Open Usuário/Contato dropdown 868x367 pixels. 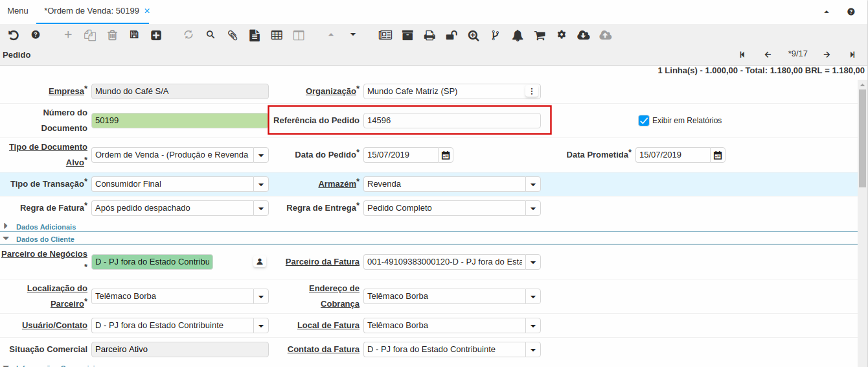(x=261, y=326)
